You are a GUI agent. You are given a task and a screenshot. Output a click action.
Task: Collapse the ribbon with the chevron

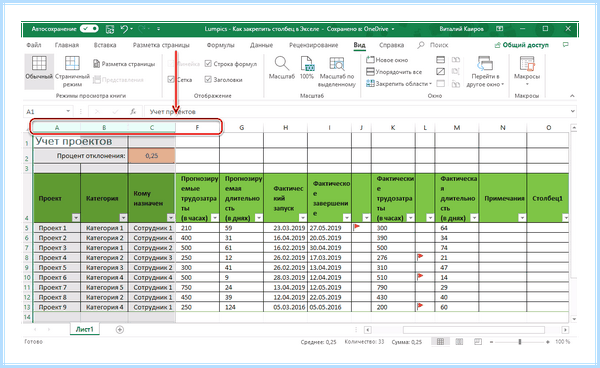572,96
